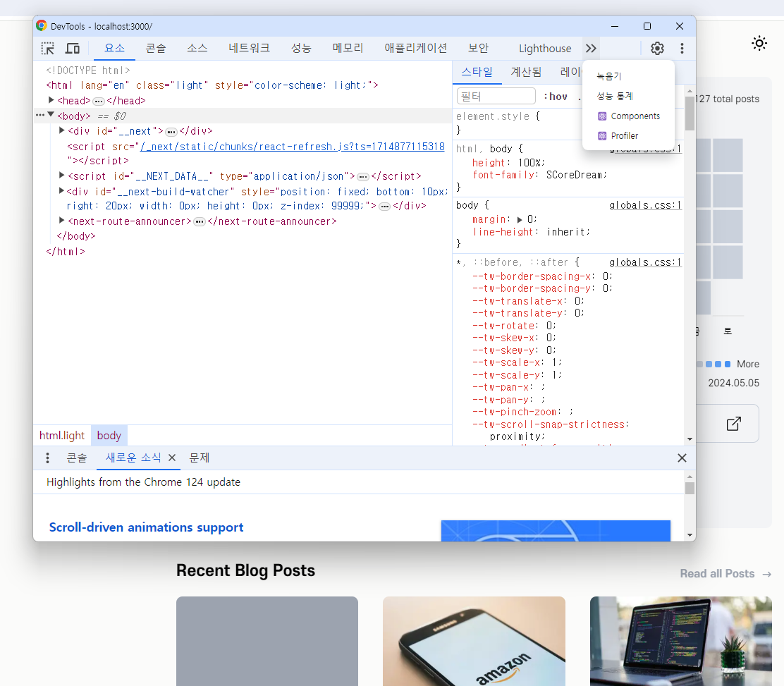This screenshot has width=784, height=686.
Task: Open the 메모리 tab
Action: (348, 49)
